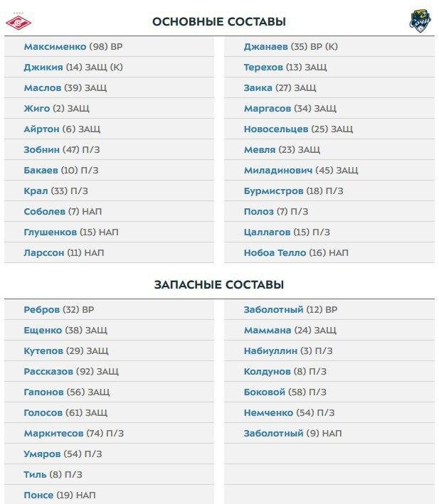The image size is (439, 504).
Task: Click the Spartak Moscow club logo
Action: tap(18, 21)
